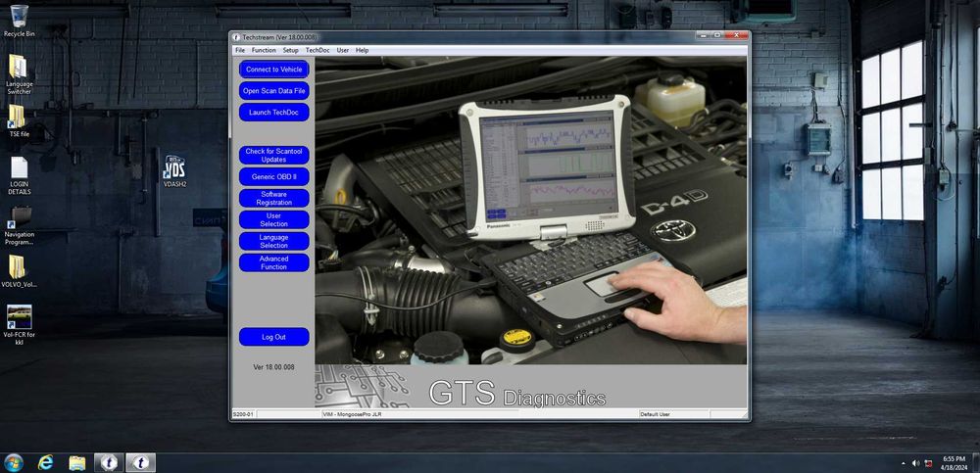Open File Explorer from the taskbar
Screen dimensions: 980x473
pos(76,462)
